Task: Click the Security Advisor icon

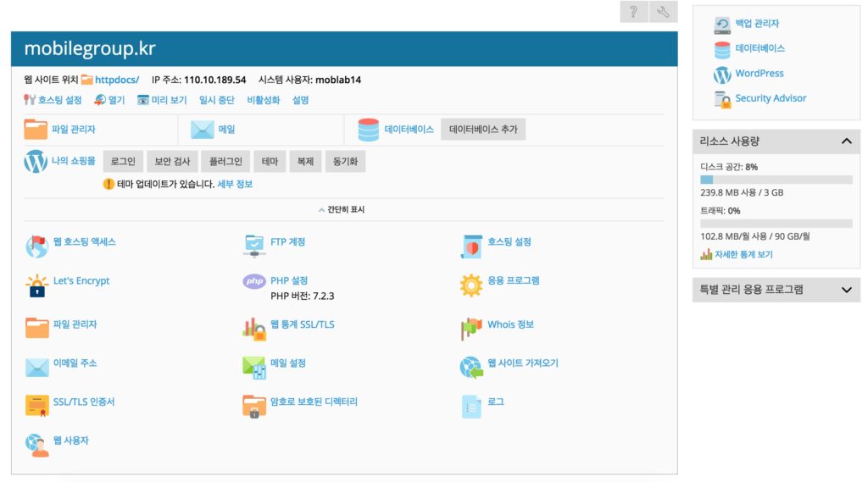Action: coord(722,100)
